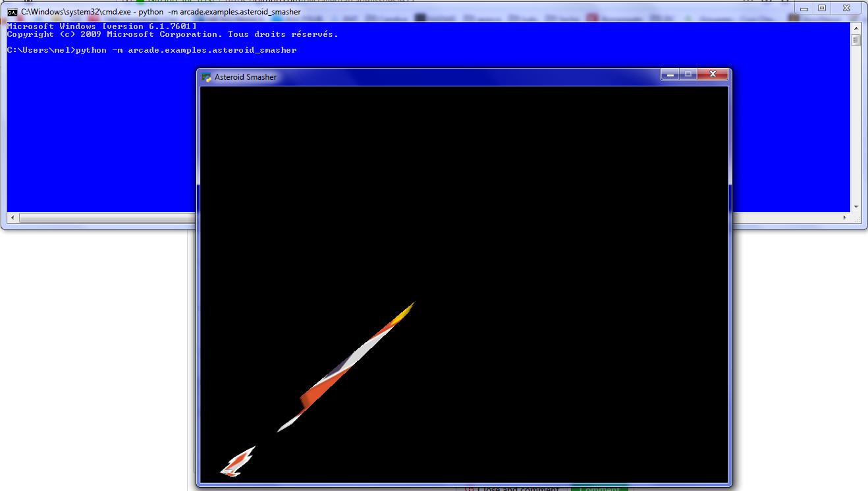The image size is (868, 491).
Task: Click the blue console text area
Action: tap(99, 132)
